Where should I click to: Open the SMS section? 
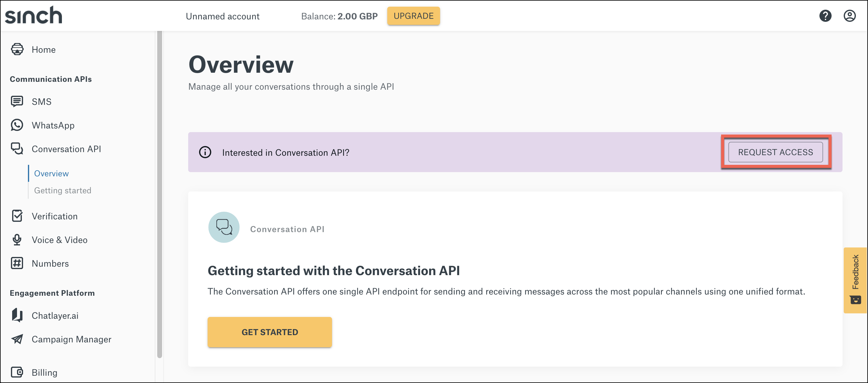click(42, 101)
